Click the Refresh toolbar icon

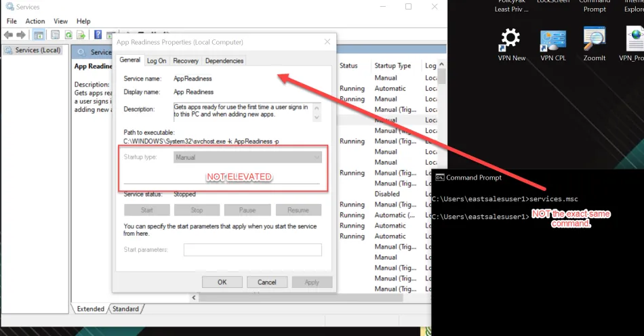tap(68, 35)
